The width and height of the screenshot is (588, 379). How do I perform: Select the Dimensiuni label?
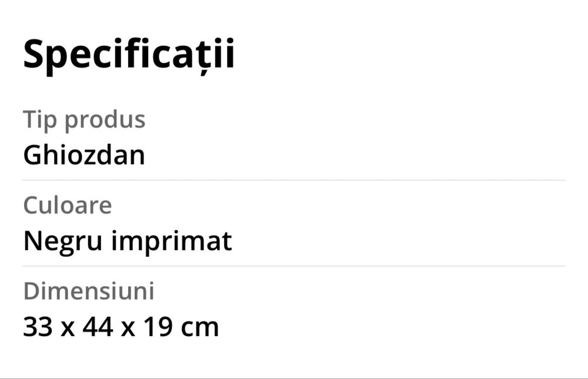pyautogui.click(x=89, y=291)
